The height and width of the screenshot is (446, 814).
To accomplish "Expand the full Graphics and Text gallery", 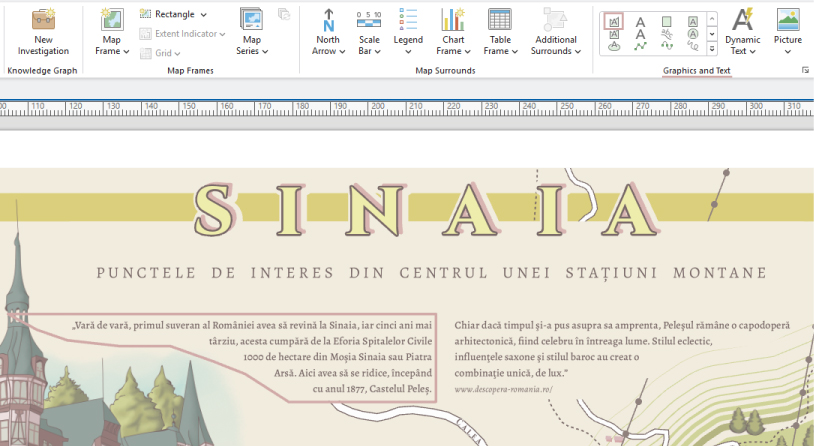I will click(x=712, y=47).
